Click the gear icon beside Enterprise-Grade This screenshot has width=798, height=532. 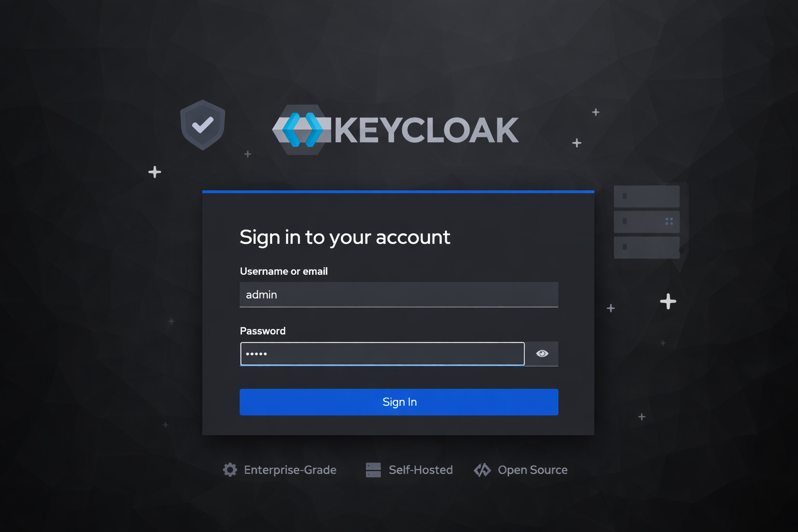tap(230, 470)
